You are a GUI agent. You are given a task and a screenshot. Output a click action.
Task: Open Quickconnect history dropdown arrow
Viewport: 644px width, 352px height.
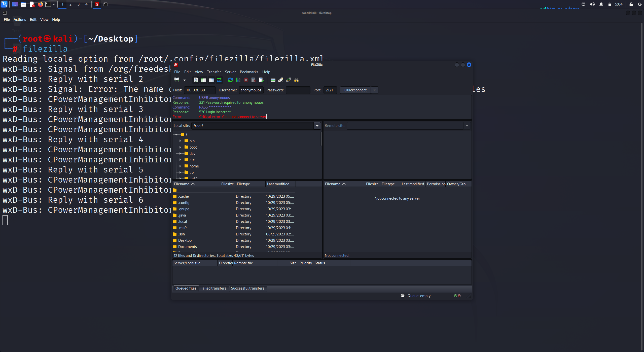coord(374,90)
